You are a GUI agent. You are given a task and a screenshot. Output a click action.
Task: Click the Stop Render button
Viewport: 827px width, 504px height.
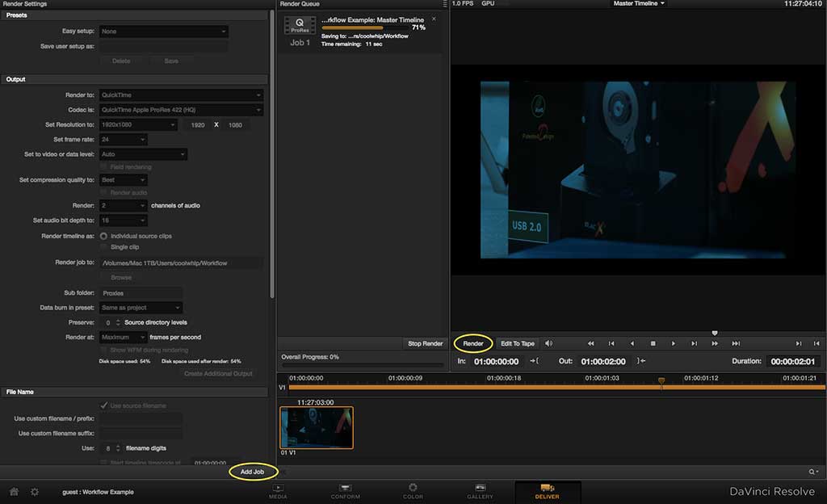click(425, 343)
